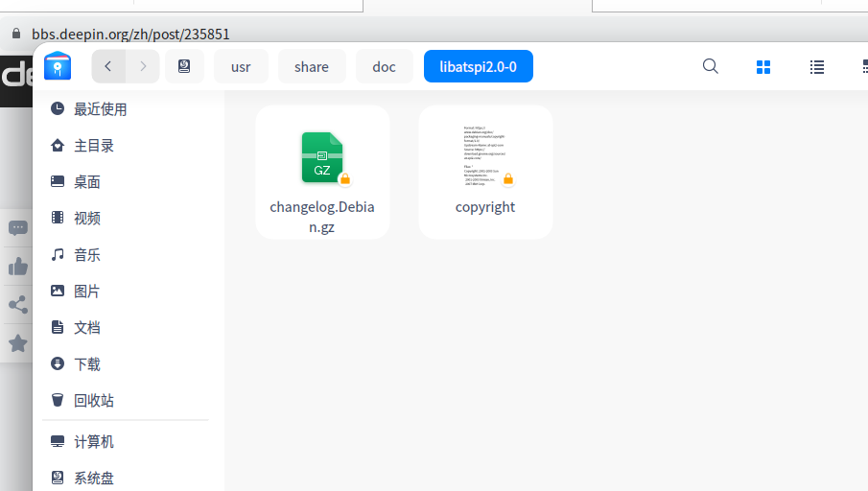Open the doc breadcrumb folder

[x=385, y=66]
